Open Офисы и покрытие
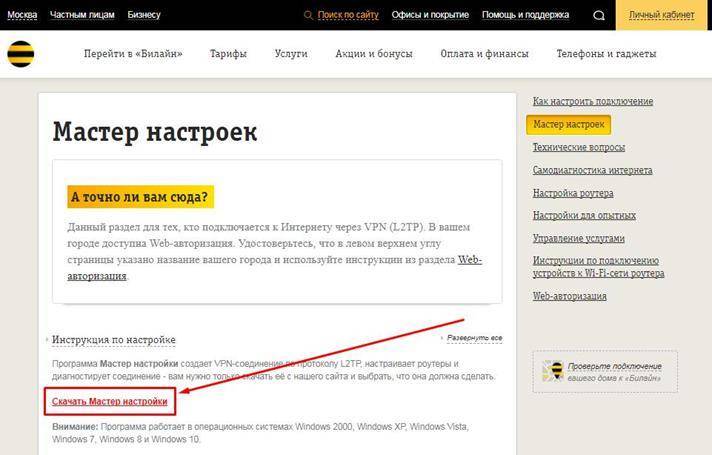 pos(430,15)
